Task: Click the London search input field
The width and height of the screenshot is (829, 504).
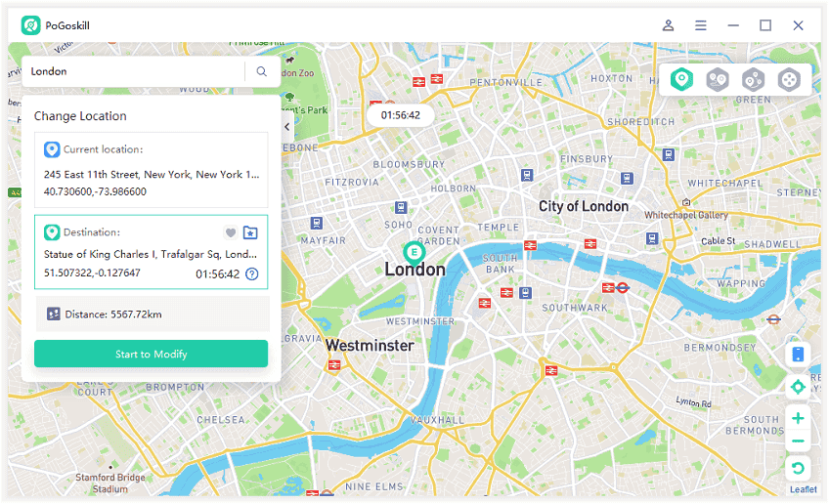Action: [x=132, y=71]
